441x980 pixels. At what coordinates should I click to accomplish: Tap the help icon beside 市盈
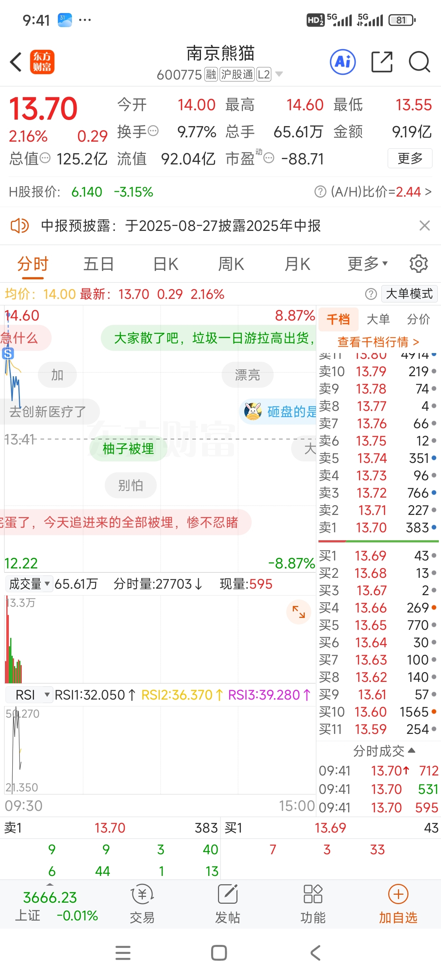click(x=269, y=158)
